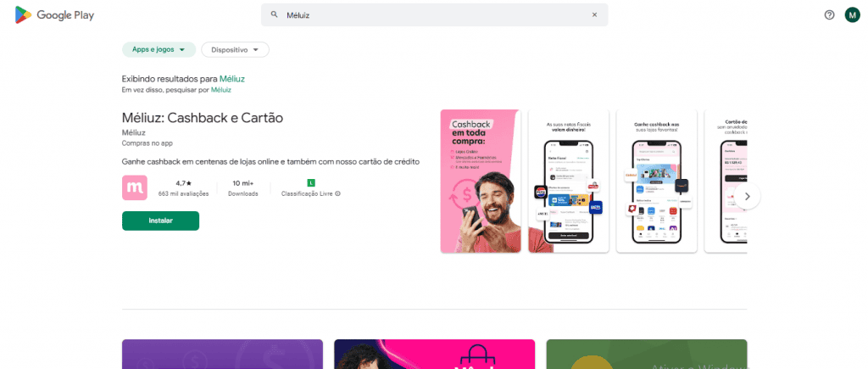Click the search box containing Méluiz
The image size is (868, 369).
[x=435, y=15]
